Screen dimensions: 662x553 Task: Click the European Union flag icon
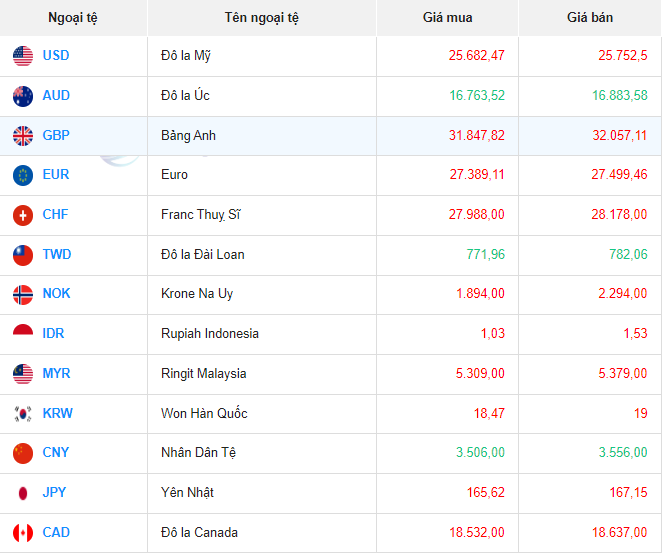(x=23, y=175)
